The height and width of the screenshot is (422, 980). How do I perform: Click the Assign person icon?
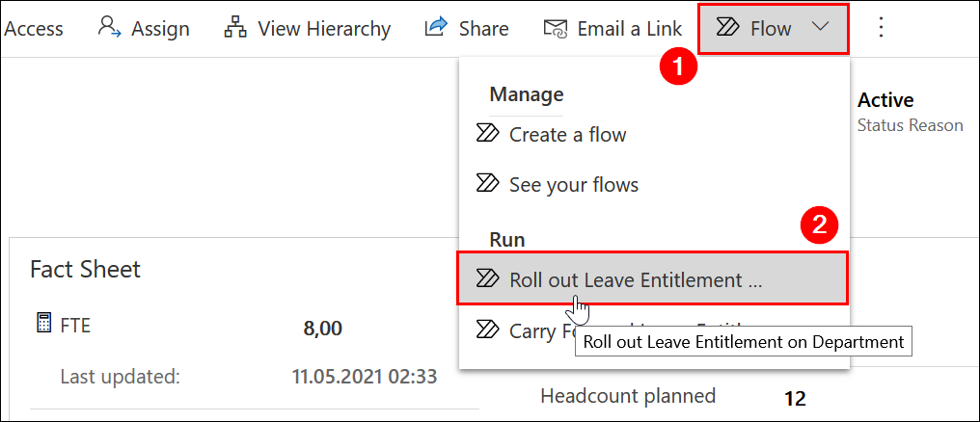click(x=109, y=29)
